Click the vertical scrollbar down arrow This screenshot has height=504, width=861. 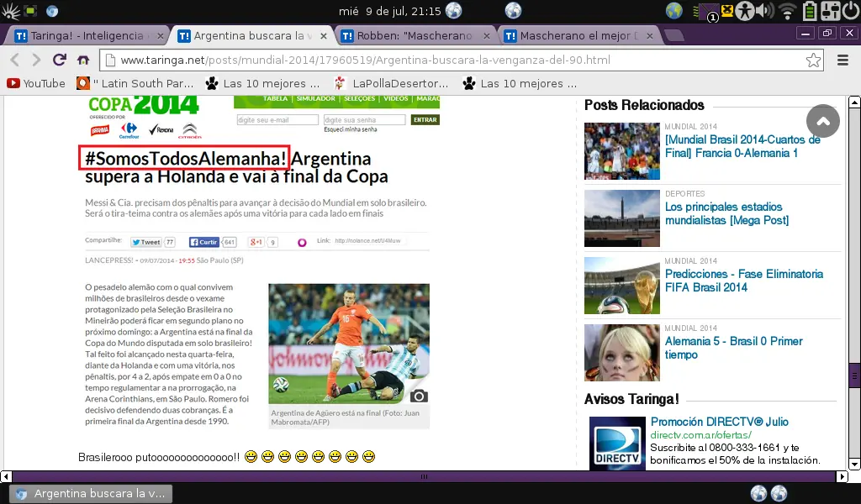click(x=854, y=465)
